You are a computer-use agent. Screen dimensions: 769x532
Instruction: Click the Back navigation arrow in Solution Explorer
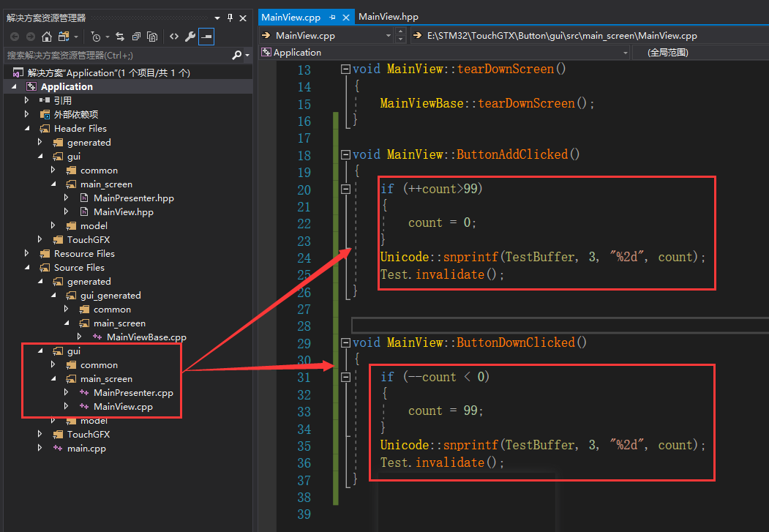(15, 37)
